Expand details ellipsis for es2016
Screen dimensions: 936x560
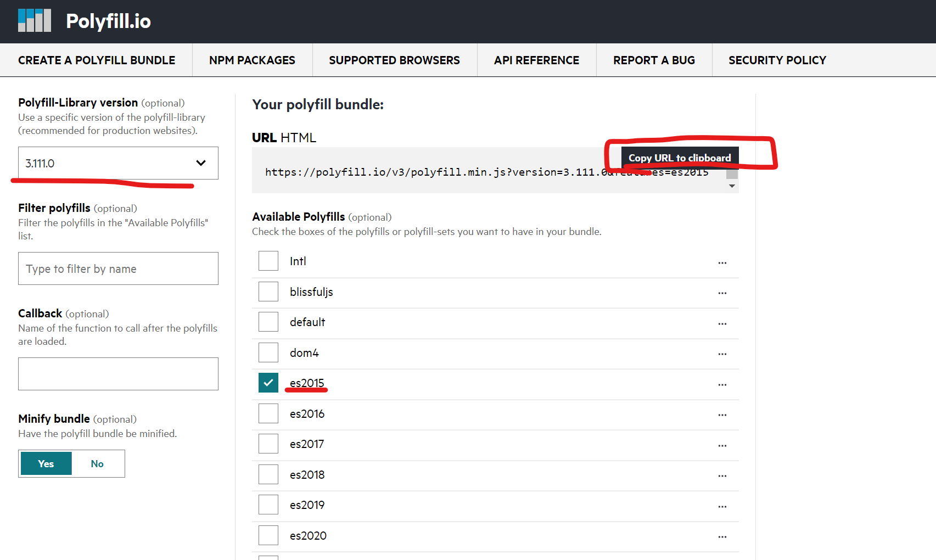click(x=722, y=415)
